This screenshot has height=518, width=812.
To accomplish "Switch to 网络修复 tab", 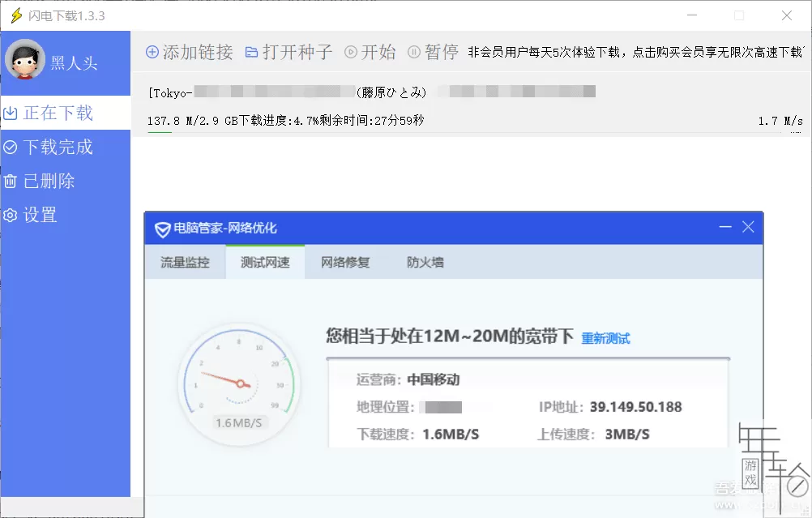I will [x=345, y=262].
